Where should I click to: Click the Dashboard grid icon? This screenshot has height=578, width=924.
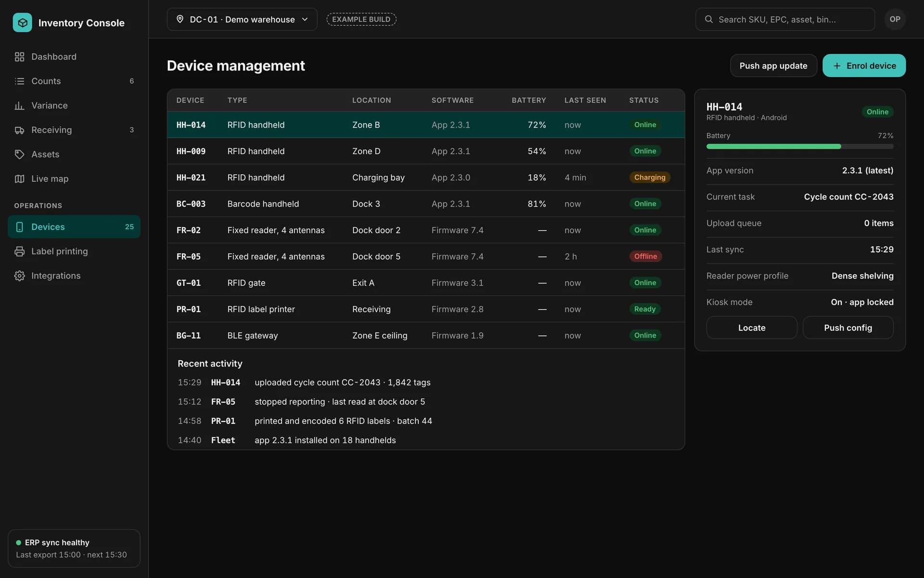(19, 57)
